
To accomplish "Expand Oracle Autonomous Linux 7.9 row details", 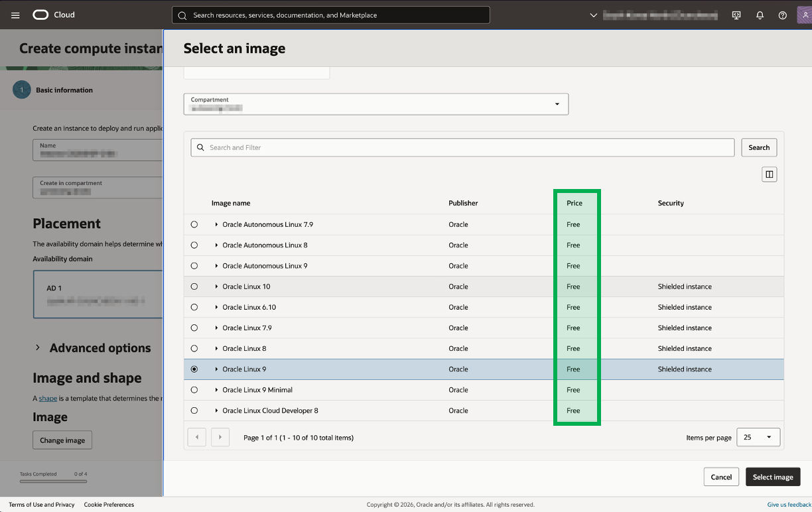I will tap(216, 225).
